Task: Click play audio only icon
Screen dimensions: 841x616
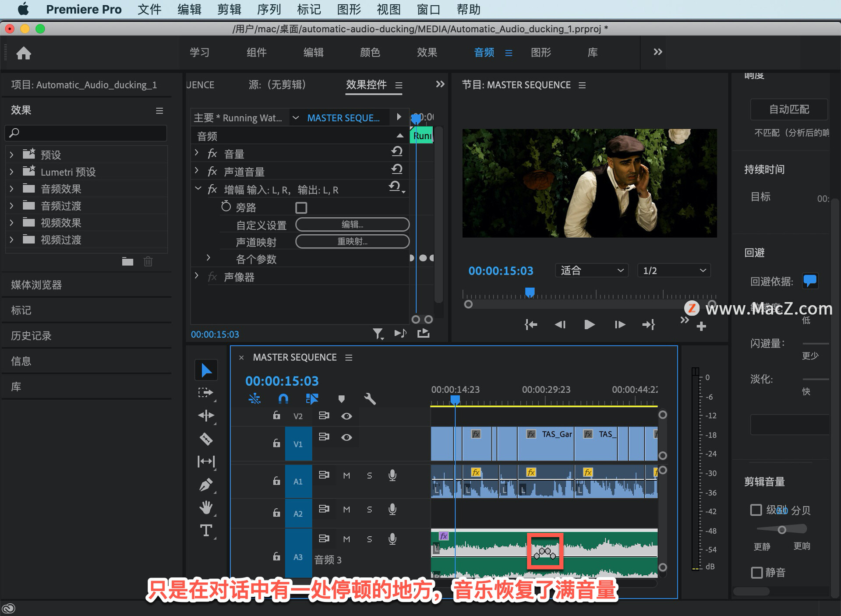Action: point(400,334)
